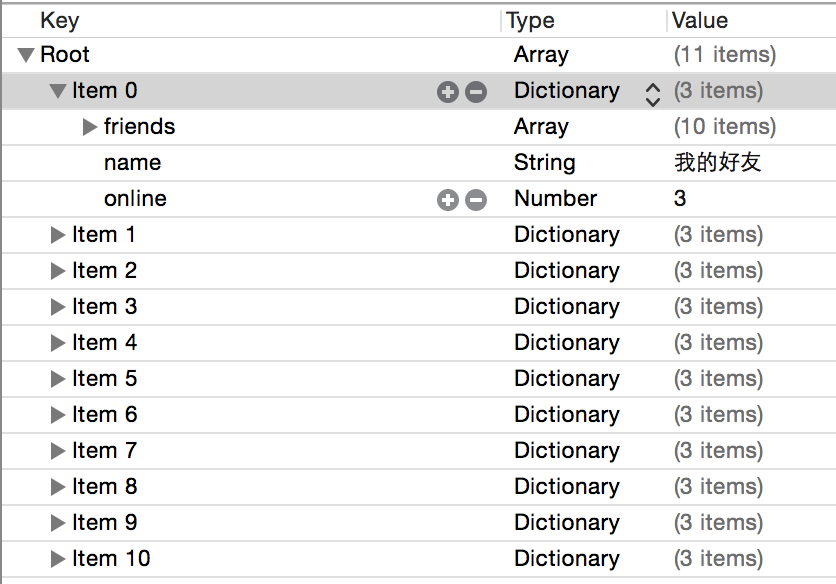Click the Type column header

(530, 20)
